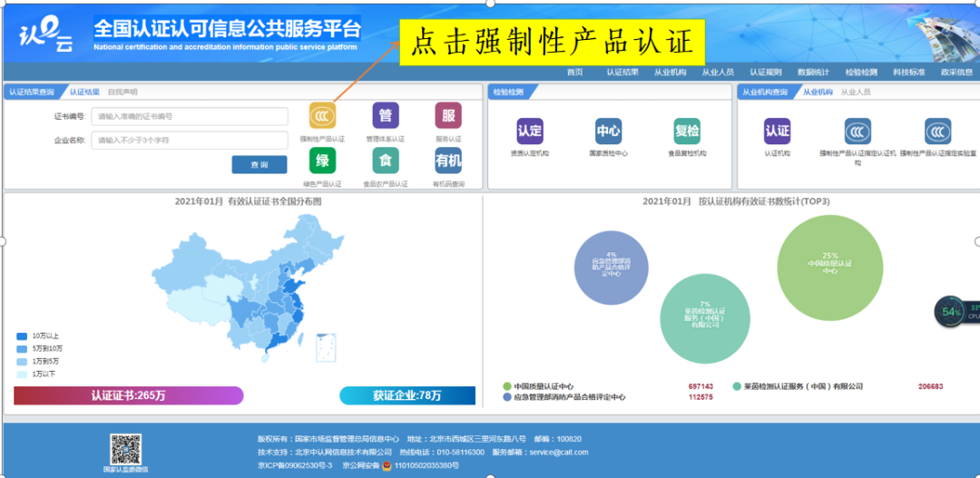The image size is (980, 478).
Task: Click the 国家认监委微信 QR code
Action: (125, 449)
